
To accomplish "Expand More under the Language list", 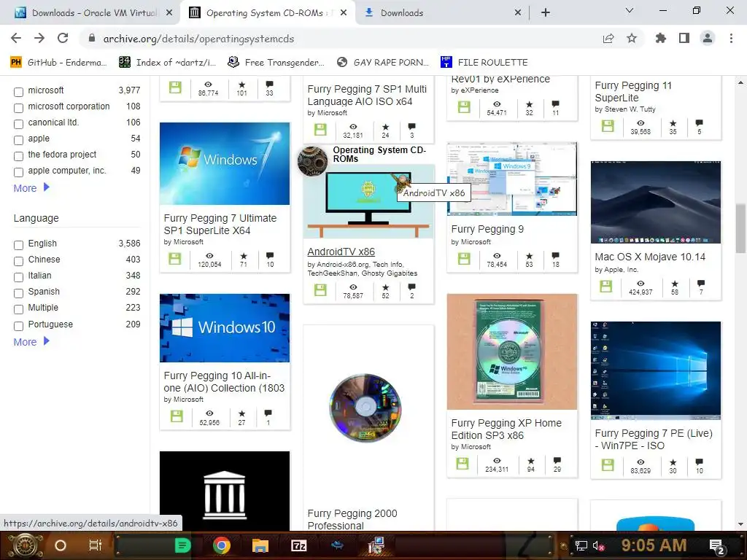I will coord(31,342).
